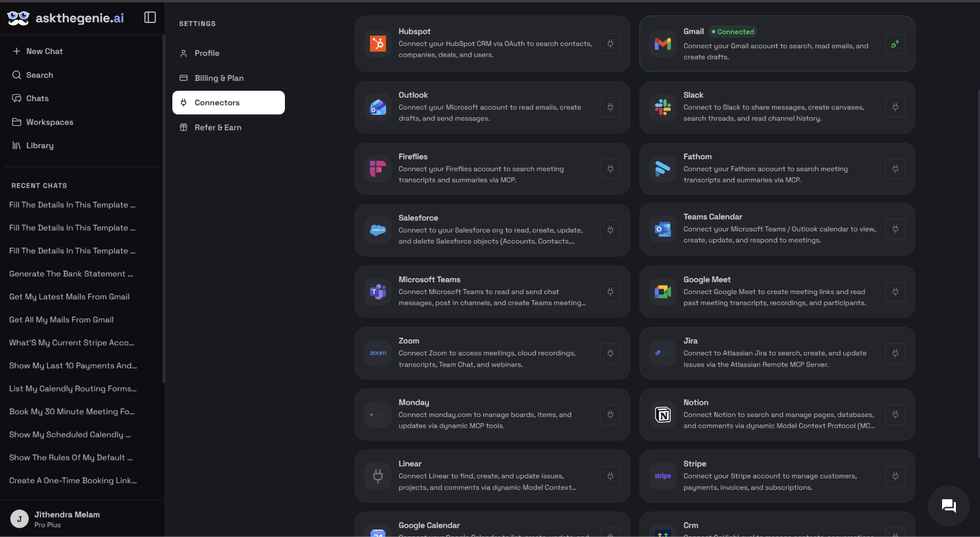This screenshot has height=537, width=980.
Task: Click the Salesforce connect plug icon
Action: [x=610, y=230]
